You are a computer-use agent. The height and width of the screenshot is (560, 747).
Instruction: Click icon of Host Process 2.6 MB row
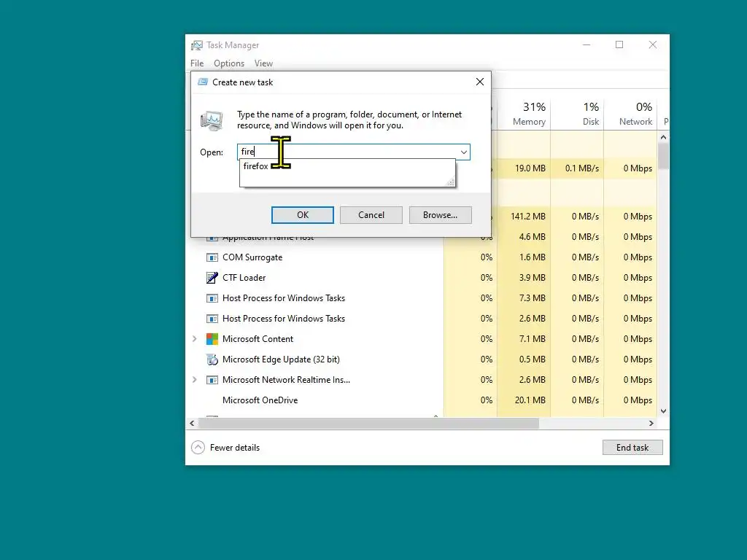click(212, 319)
